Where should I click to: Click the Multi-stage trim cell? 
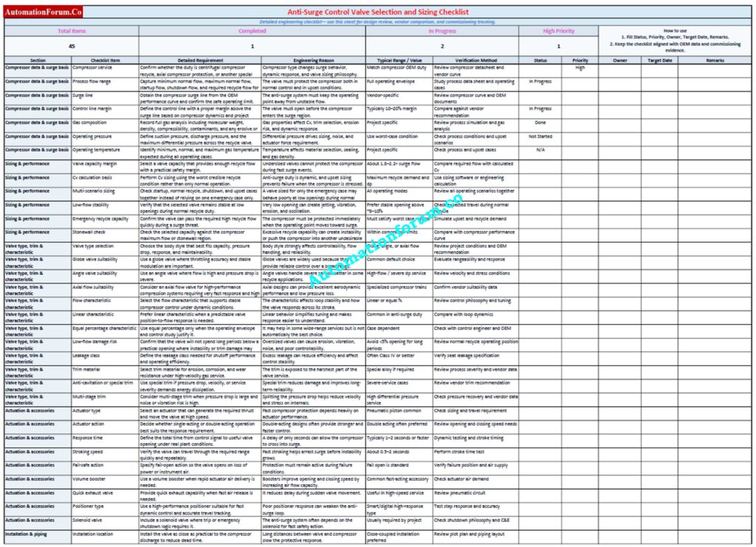coord(105,400)
